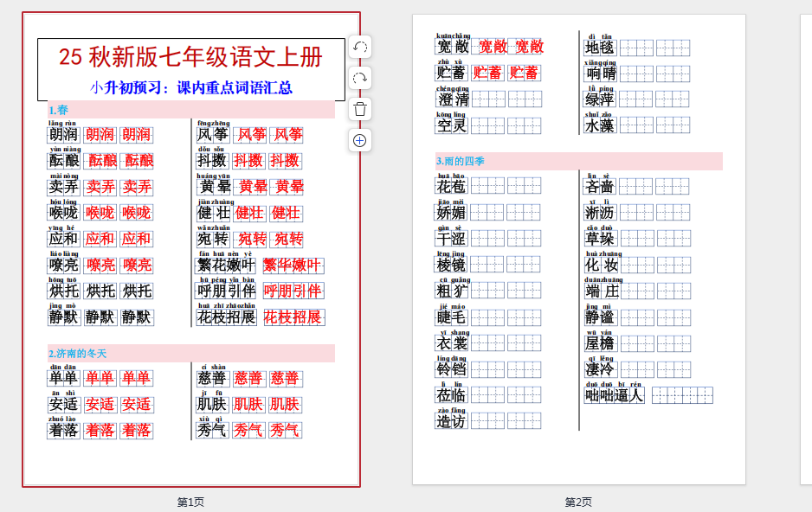
Task: Click the black 宽敞 word on page 2
Action: 451,47
